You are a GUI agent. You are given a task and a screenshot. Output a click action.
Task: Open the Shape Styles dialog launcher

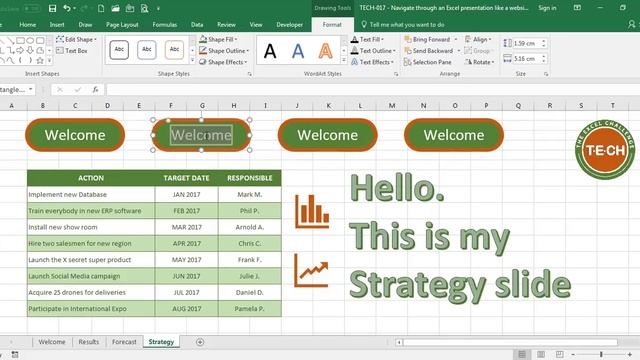tap(249, 74)
